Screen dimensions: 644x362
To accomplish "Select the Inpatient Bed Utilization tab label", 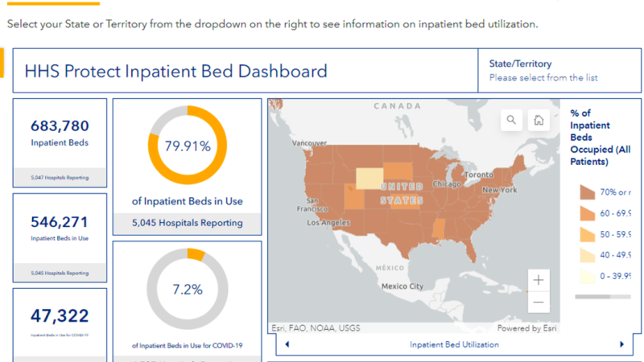I will click(454, 344).
